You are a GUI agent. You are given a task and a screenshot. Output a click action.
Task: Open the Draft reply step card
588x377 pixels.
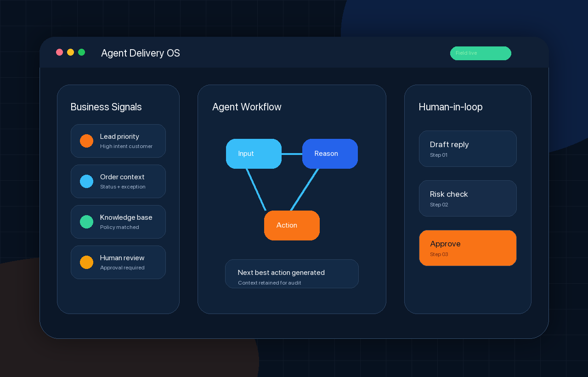(x=468, y=149)
